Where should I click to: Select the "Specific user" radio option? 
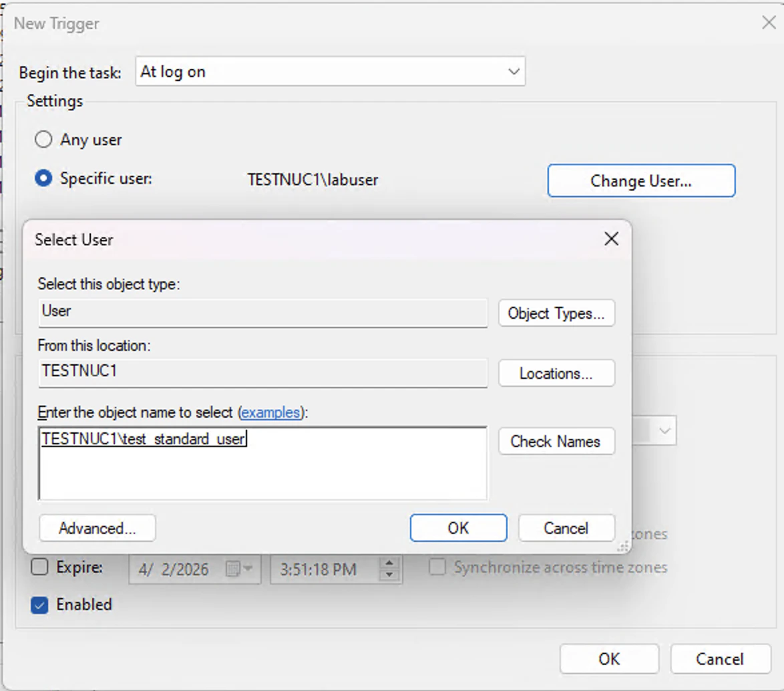43,178
